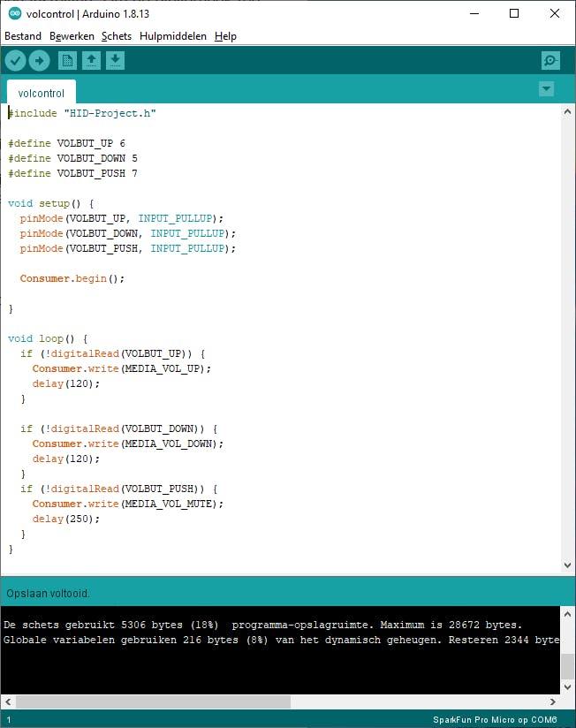Click the 'Globale variabelen gebruiken' console line
Screen dimensions: 576x728
coord(281,640)
